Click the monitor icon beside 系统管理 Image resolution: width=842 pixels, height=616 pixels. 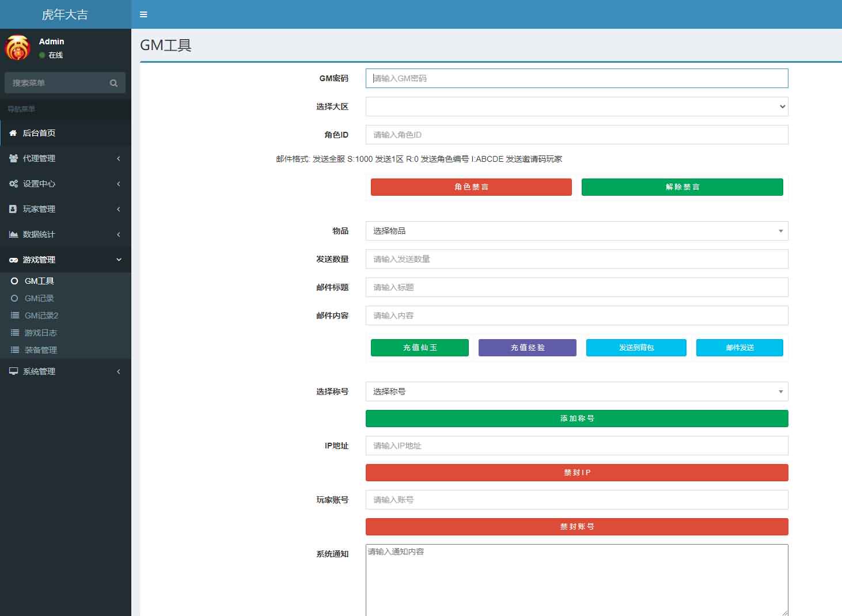pos(13,371)
